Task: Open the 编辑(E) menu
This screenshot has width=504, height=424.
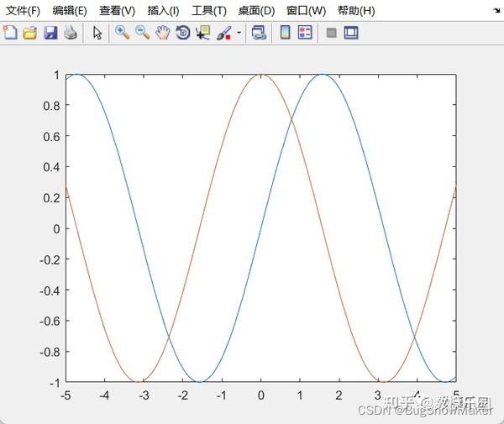Action: [70, 11]
